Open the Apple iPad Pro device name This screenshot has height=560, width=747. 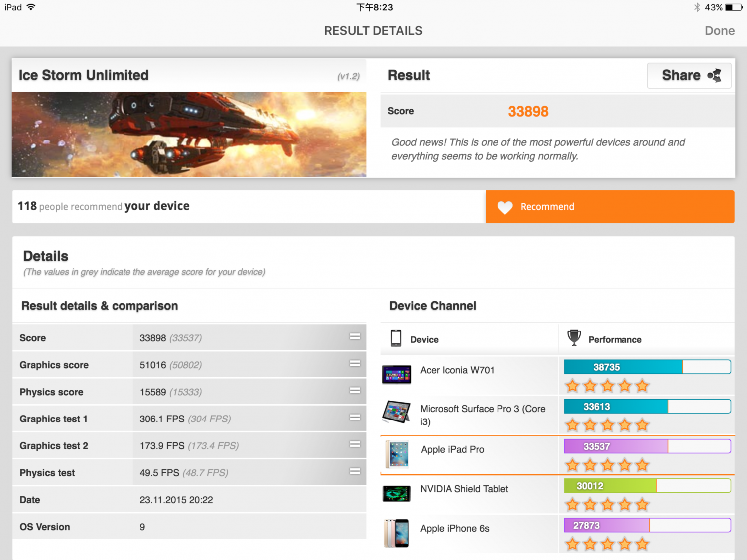[x=452, y=449]
